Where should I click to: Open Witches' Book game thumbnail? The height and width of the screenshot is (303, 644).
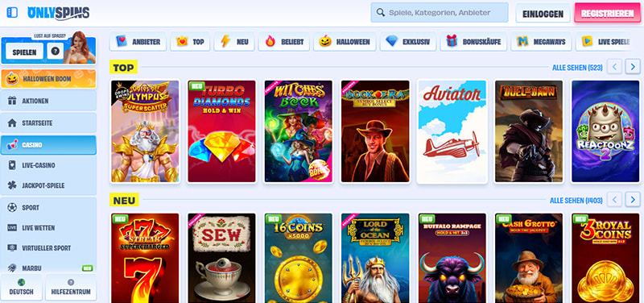(x=299, y=131)
